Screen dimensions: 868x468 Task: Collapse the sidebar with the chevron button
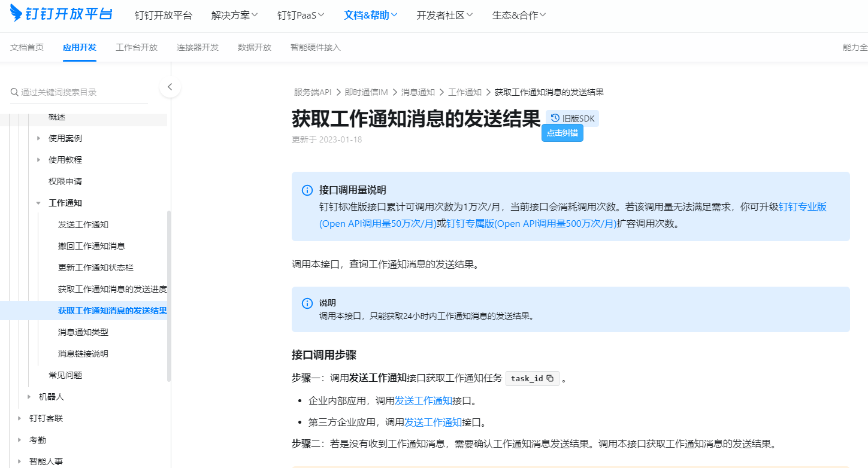pos(170,87)
